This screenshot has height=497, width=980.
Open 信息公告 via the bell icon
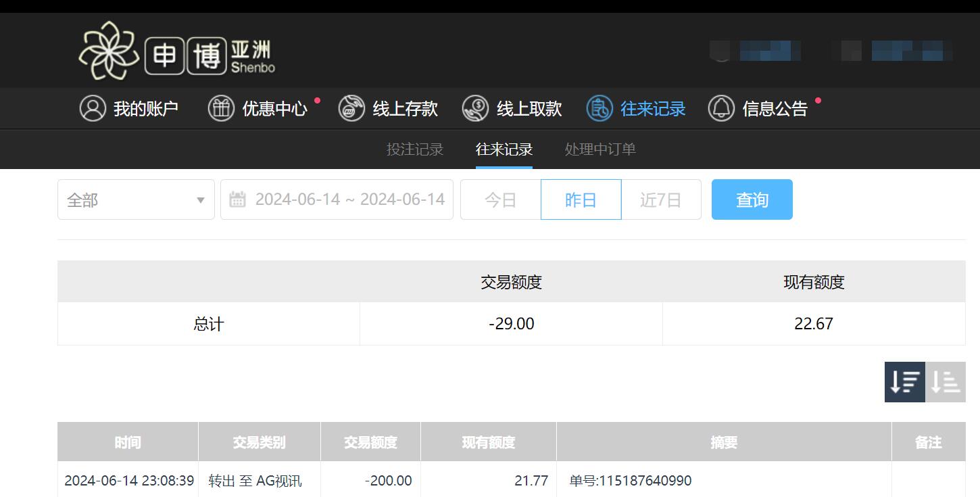click(x=721, y=108)
